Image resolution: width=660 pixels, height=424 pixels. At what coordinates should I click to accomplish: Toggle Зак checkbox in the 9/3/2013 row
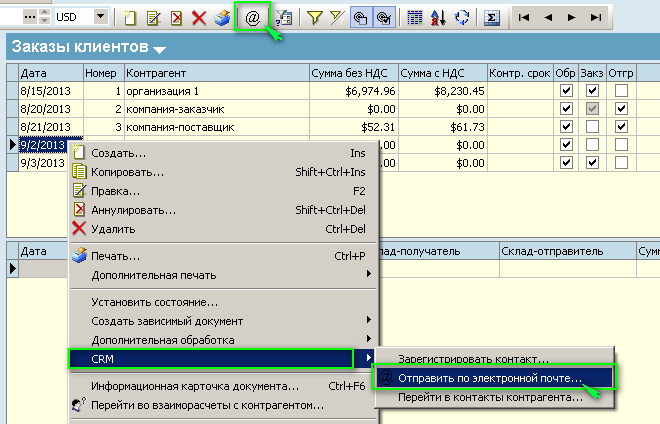tap(592, 163)
